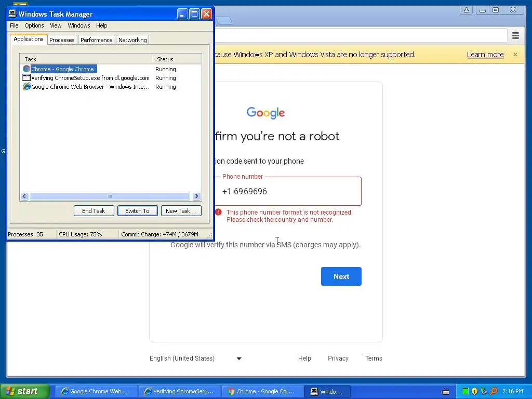The height and width of the screenshot is (399, 532).
Task: Open the View menu in Task Manager
Action: 56,25
